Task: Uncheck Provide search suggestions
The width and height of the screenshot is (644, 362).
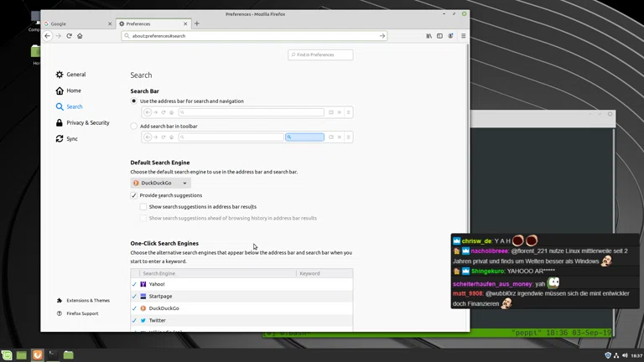Action: (134, 195)
